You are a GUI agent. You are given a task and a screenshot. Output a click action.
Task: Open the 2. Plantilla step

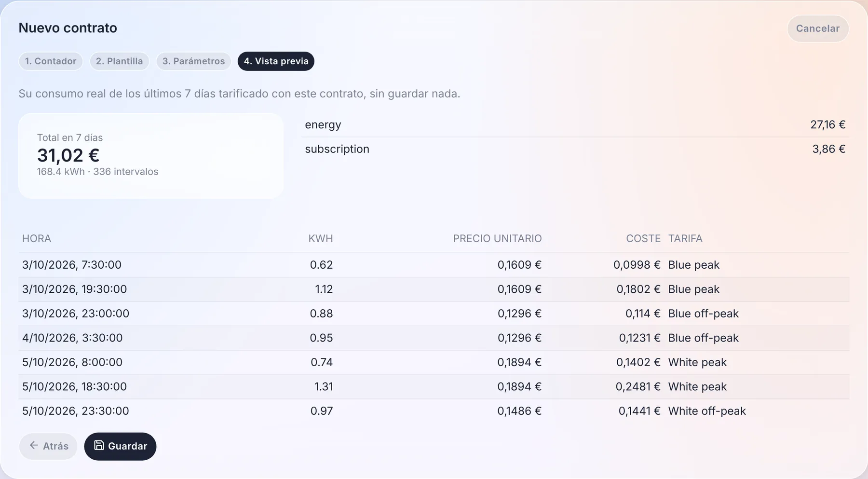(x=119, y=61)
